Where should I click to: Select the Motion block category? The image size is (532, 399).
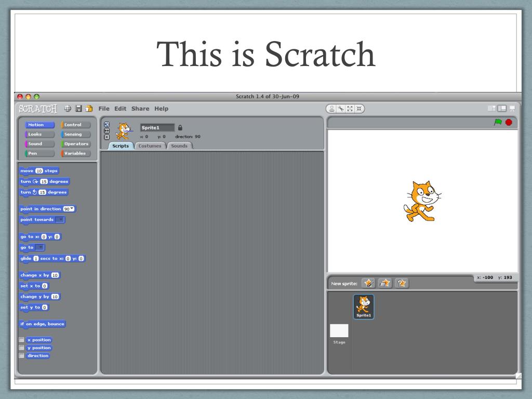[39, 125]
